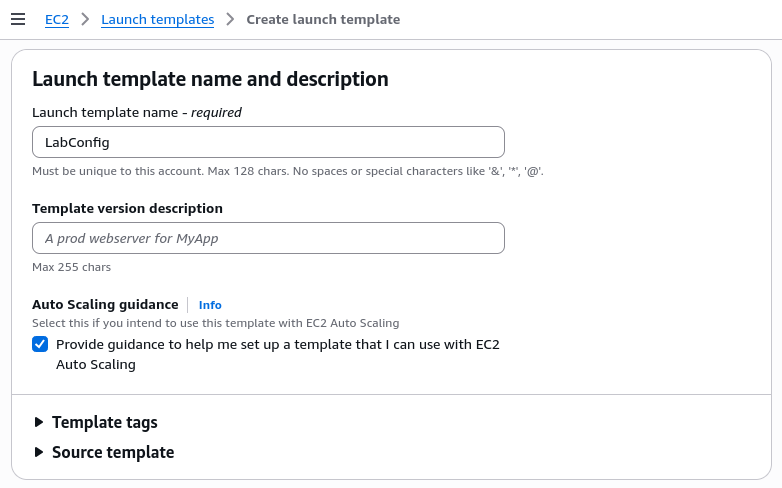Click the chevron separator after Launch templates

coord(230,20)
